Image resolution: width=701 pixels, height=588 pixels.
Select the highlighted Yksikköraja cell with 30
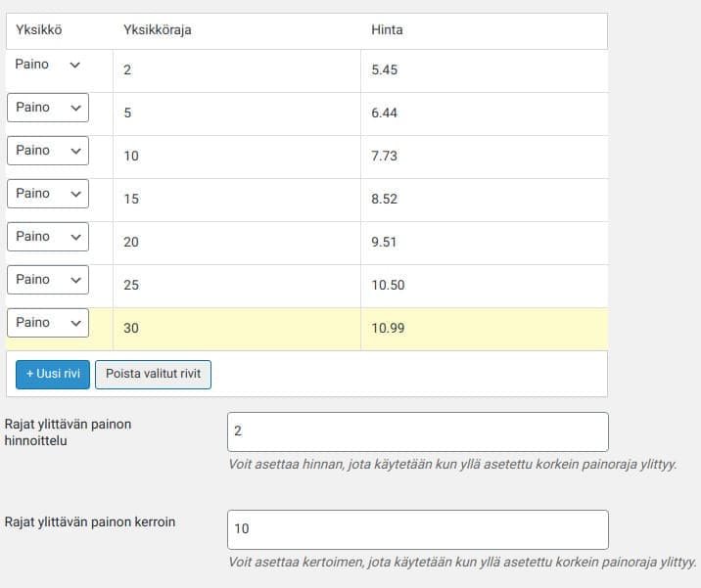(x=236, y=329)
